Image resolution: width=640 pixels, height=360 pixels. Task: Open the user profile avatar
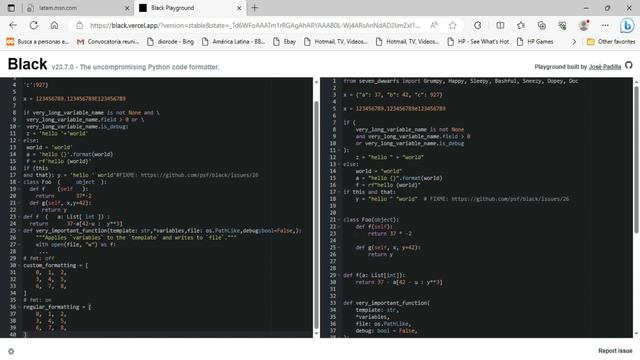(584, 25)
